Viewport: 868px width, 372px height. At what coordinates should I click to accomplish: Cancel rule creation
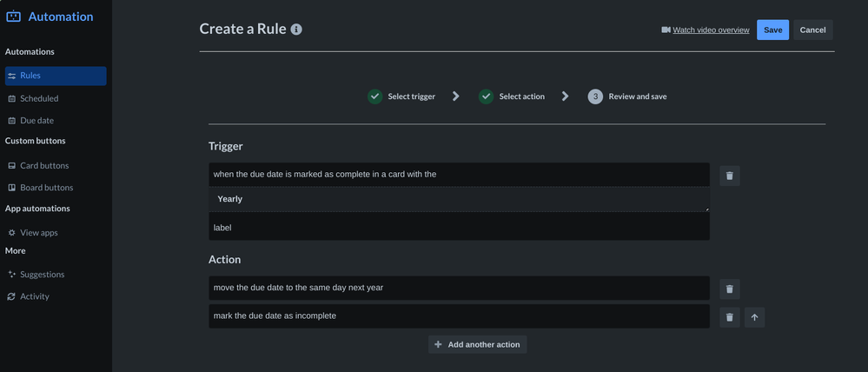click(812, 30)
